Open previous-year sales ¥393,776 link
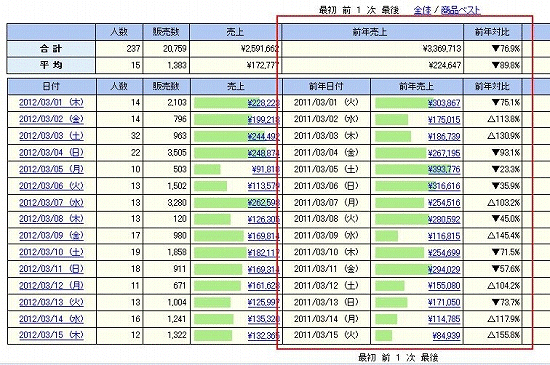550x365 pixels. coord(444,170)
